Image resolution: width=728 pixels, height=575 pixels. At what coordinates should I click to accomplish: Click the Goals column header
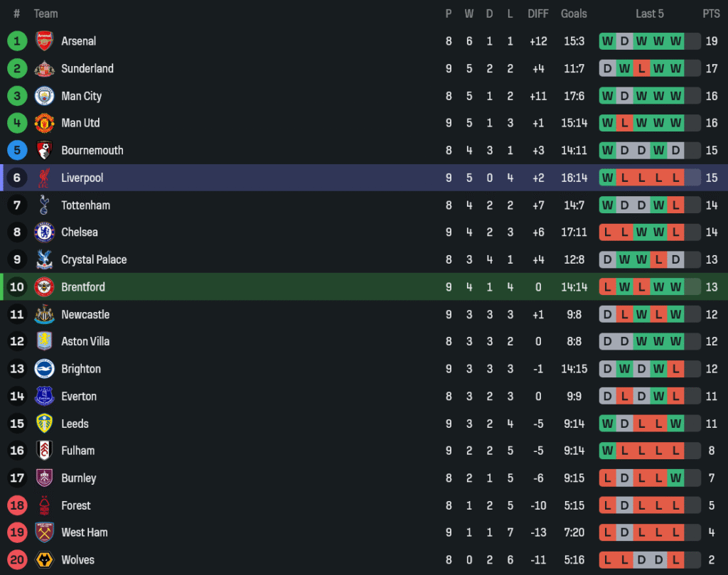tap(574, 14)
